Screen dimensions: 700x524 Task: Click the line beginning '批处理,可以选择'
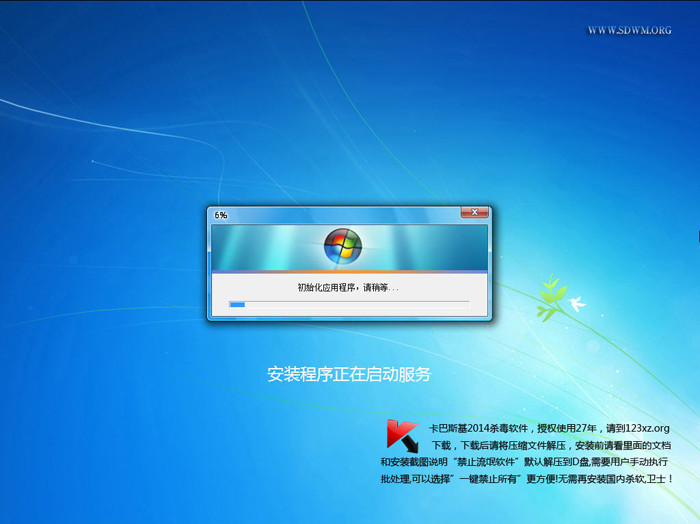pyautogui.click(x=526, y=479)
